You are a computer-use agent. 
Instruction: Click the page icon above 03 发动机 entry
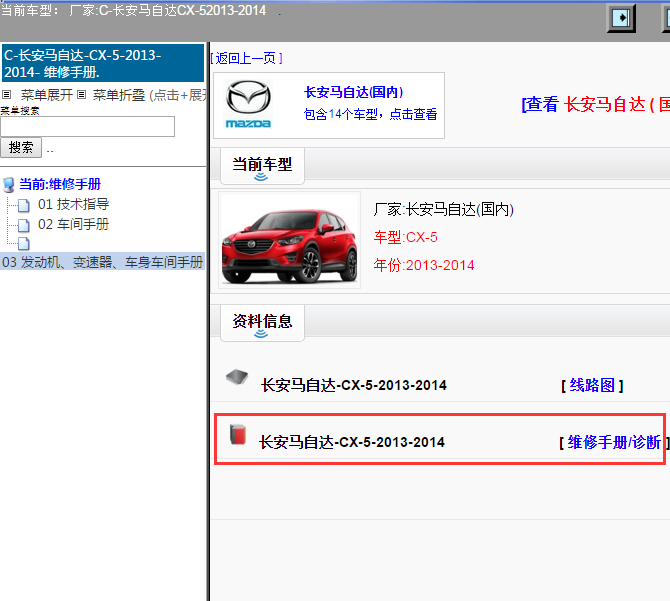pos(24,243)
